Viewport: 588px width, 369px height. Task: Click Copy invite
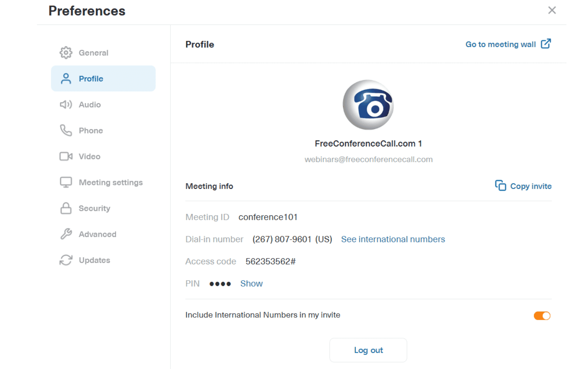pos(523,186)
